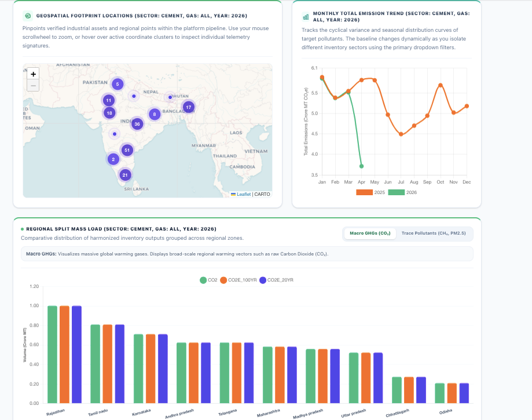Open map cluster marker showing 5

tap(118, 84)
